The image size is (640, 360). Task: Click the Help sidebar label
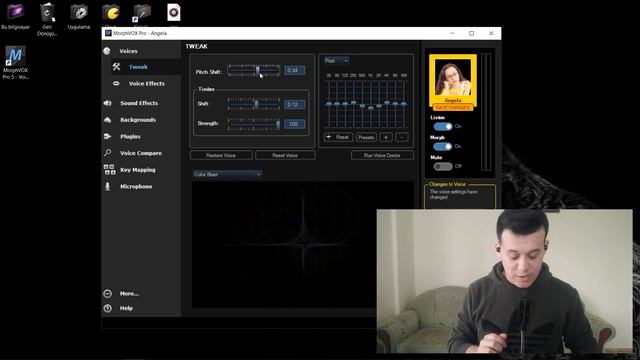click(x=126, y=308)
